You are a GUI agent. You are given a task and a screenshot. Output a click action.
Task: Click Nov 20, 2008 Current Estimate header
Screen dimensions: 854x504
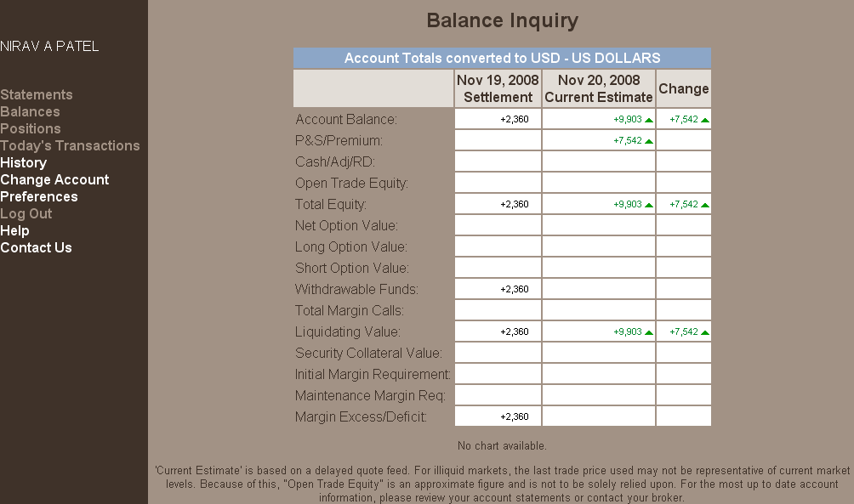[x=599, y=88]
